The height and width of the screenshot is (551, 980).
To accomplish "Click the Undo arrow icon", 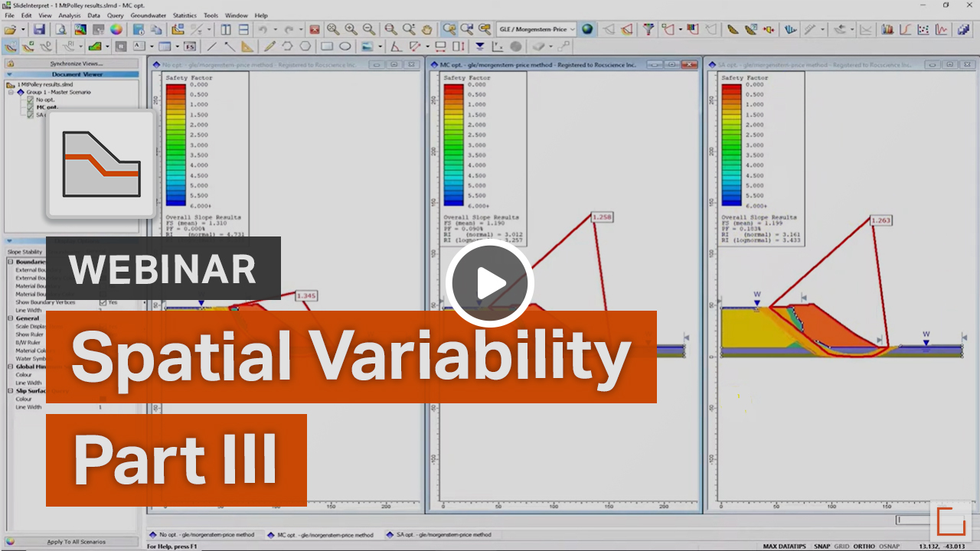I will pos(263,29).
